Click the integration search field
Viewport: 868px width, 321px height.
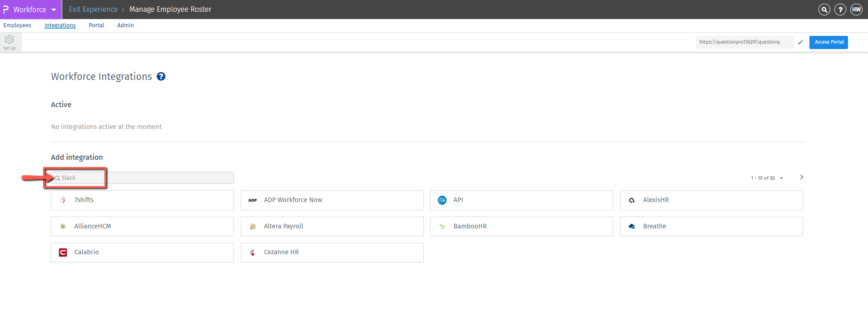[145, 178]
